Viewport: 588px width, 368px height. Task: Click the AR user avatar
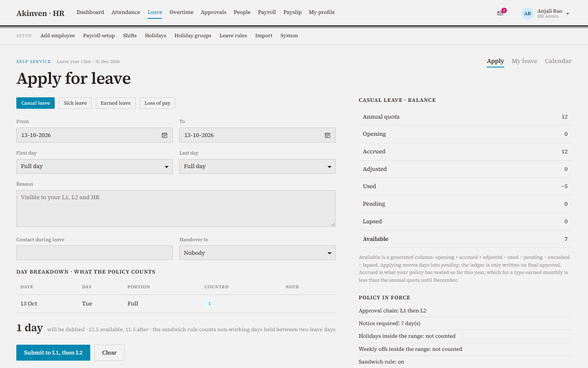tap(528, 13)
